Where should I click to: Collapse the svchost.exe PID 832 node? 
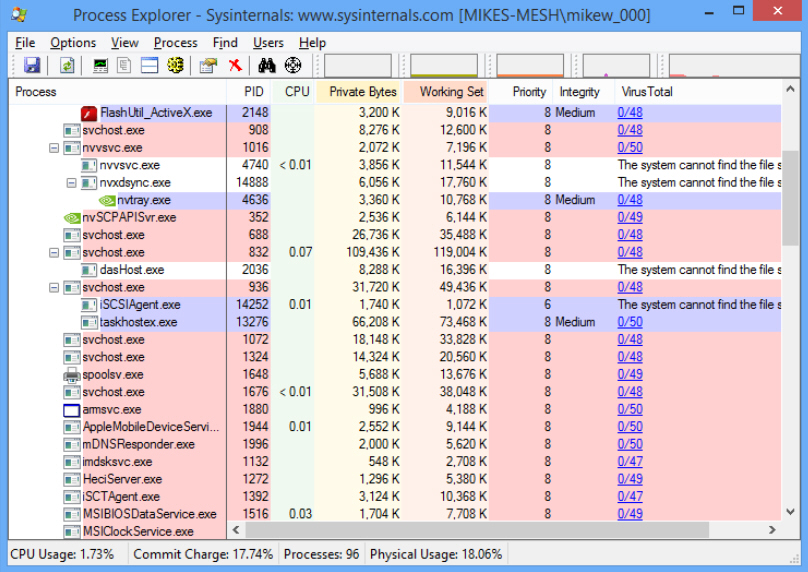[x=54, y=253]
